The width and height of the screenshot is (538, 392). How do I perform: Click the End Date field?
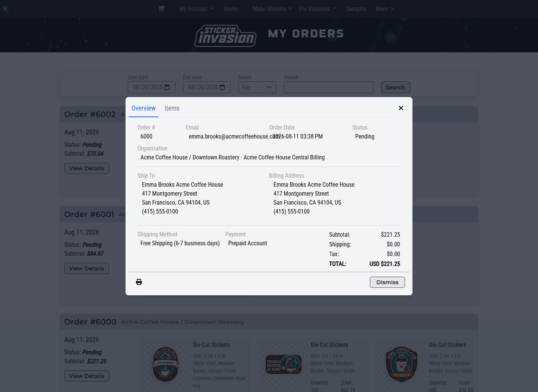pos(207,87)
